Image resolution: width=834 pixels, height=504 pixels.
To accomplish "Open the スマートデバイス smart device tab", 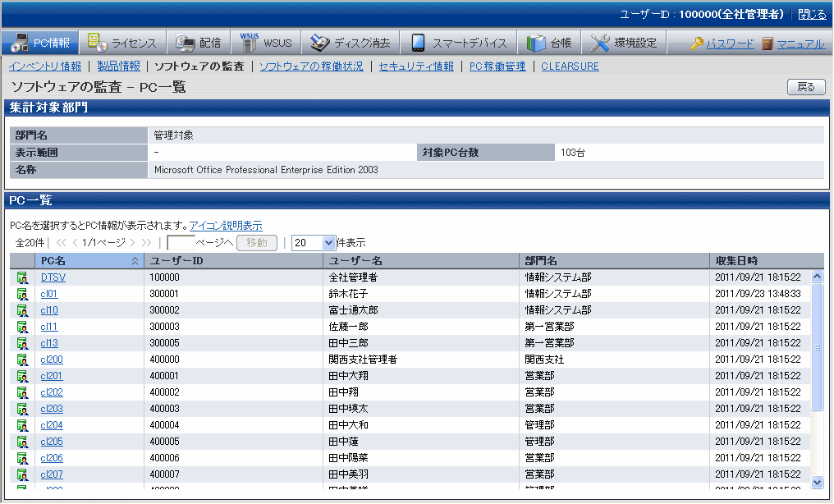I will [x=459, y=43].
